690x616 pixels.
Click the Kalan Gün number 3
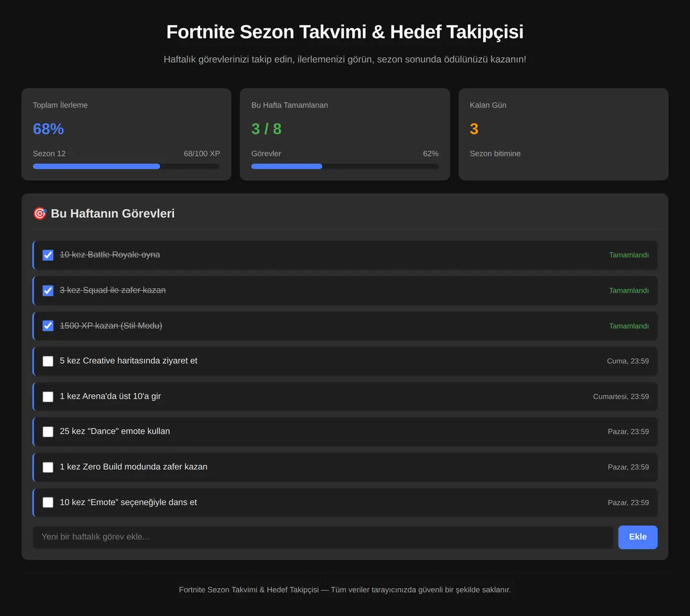pyautogui.click(x=474, y=129)
